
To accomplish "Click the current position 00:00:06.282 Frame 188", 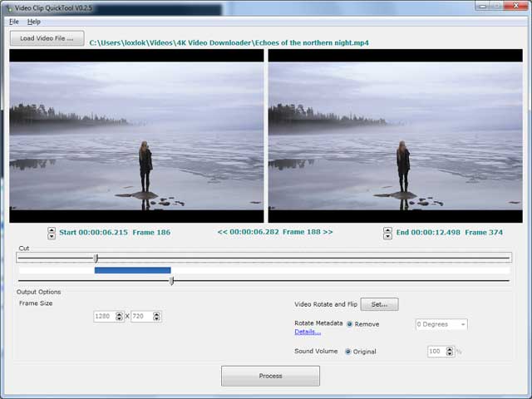I will click(275, 232).
